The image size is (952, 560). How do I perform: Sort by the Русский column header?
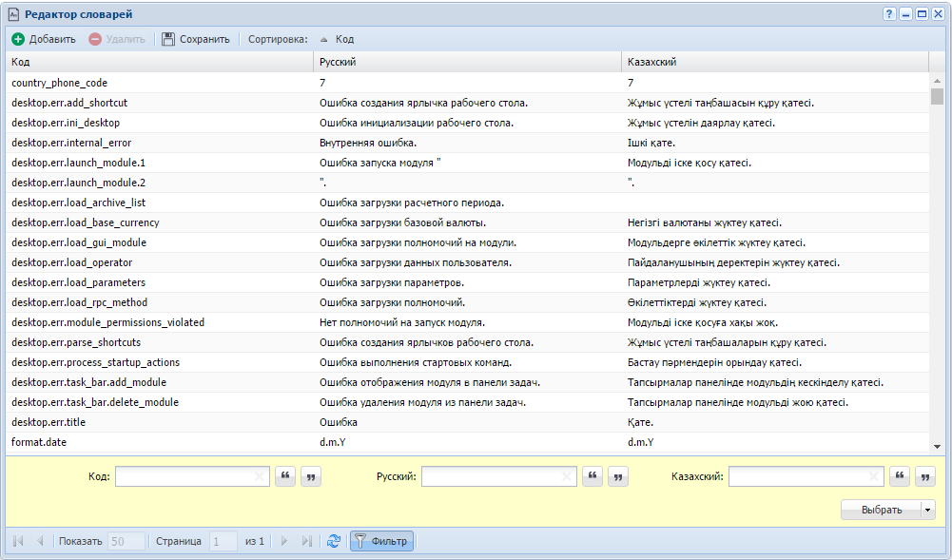coord(466,62)
